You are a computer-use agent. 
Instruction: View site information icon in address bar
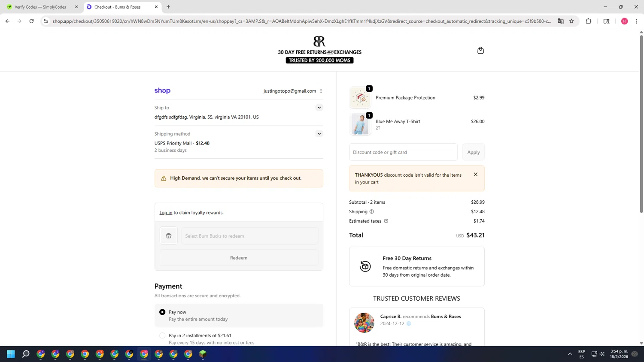46,21
